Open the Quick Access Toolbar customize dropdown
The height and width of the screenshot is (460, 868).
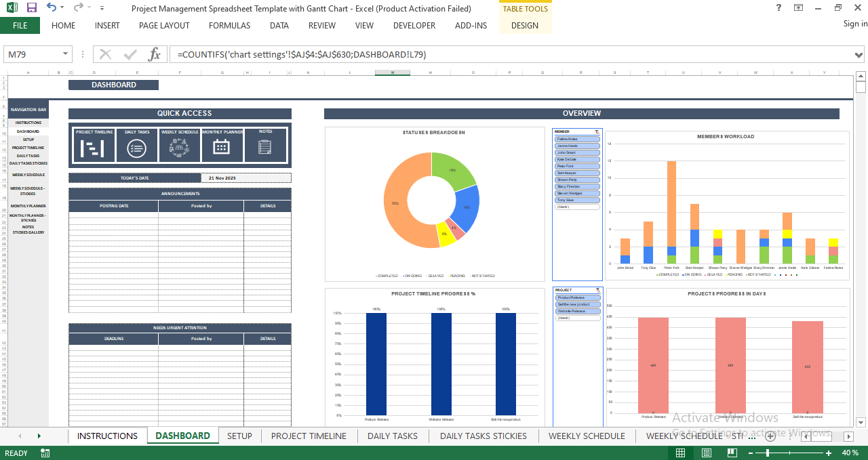click(102, 7)
